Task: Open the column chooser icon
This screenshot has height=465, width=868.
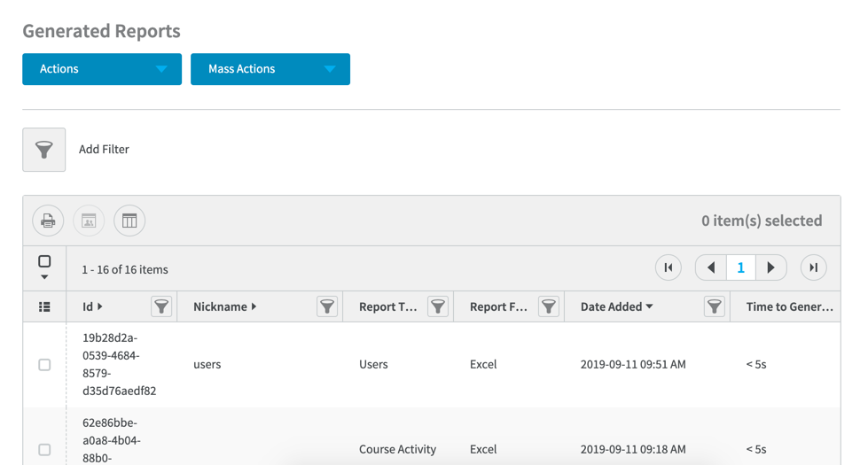Action: (x=129, y=221)
